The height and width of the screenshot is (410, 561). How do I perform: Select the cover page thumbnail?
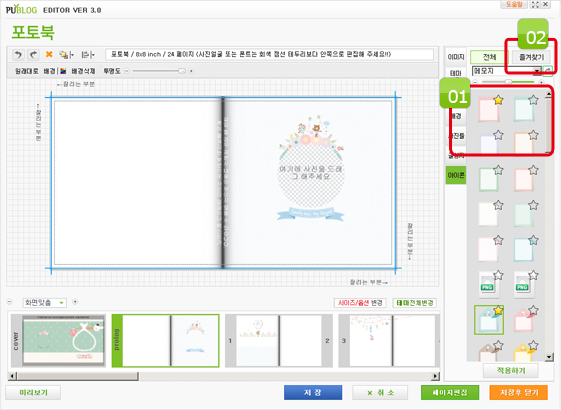(59, 341)
